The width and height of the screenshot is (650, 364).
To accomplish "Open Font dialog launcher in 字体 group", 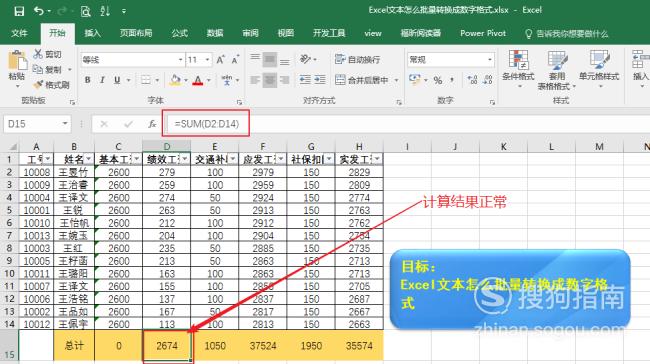I will tap(239, 102).
